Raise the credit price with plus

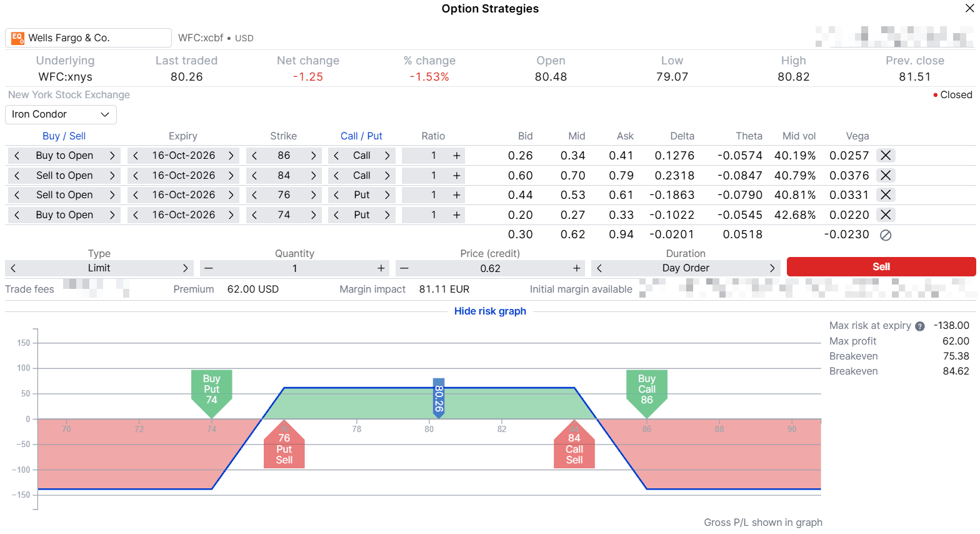(576, 268)
